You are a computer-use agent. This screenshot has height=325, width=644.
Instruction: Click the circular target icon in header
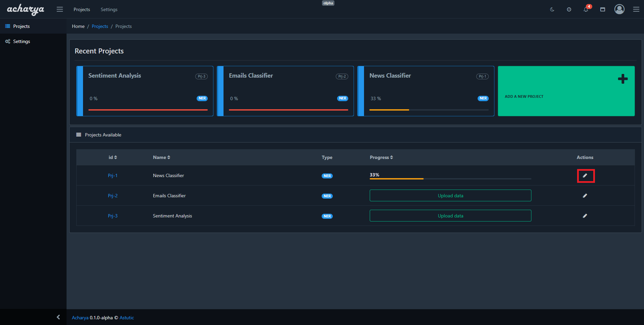569,9
